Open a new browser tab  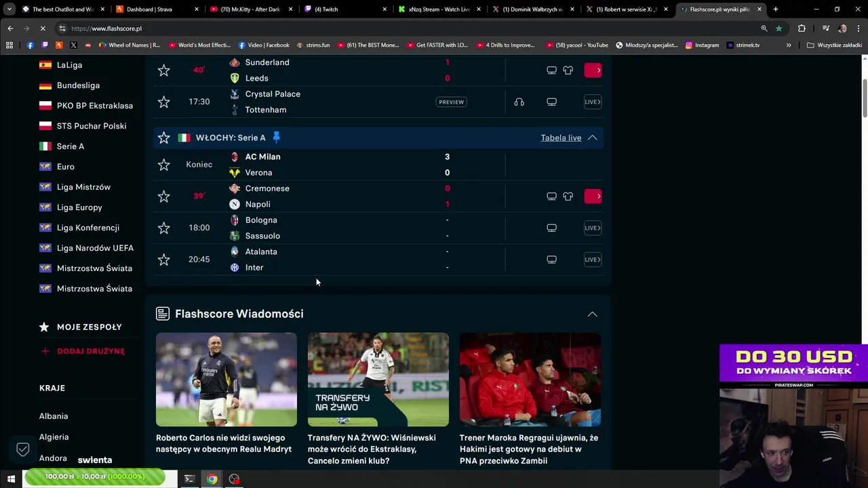tap(776, 9)
